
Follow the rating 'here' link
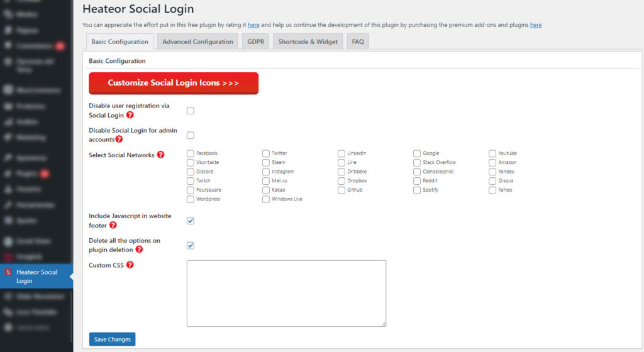tap(253, 25)
